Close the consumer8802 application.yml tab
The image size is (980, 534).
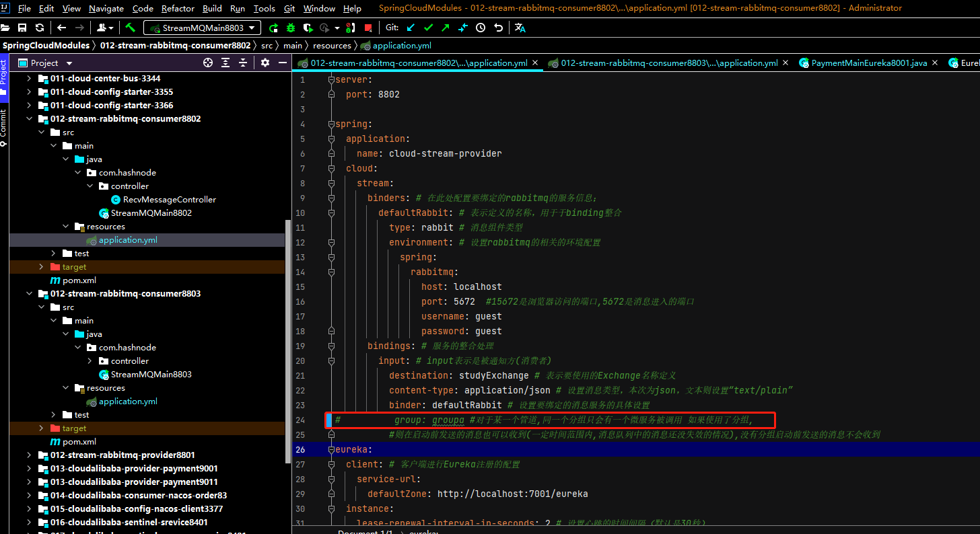click(536, 63)
